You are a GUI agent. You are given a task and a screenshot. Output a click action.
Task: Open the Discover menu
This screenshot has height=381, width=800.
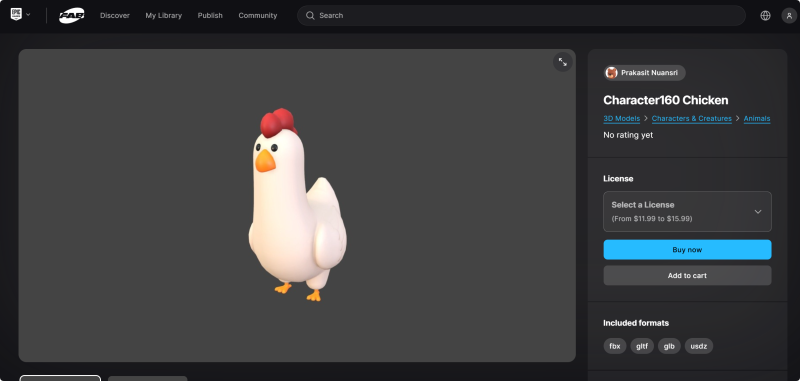tap(115, 15)
